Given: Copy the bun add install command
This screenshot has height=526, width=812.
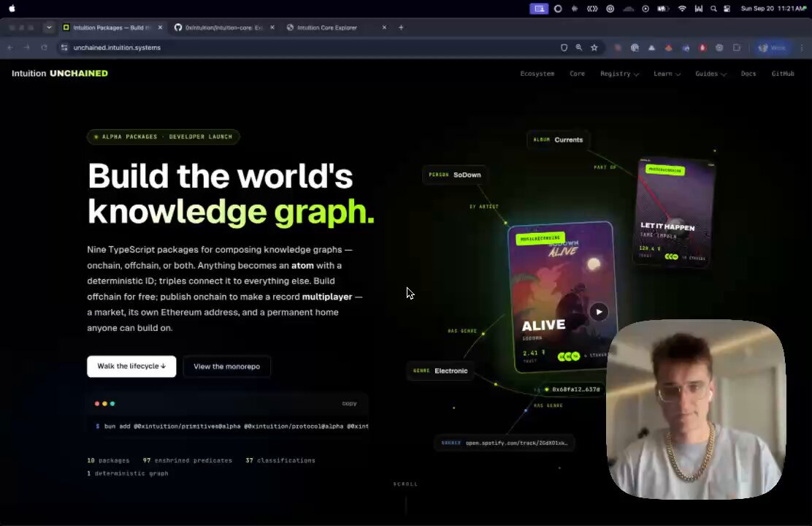Looking at the screenshot, I should (349, 403).
